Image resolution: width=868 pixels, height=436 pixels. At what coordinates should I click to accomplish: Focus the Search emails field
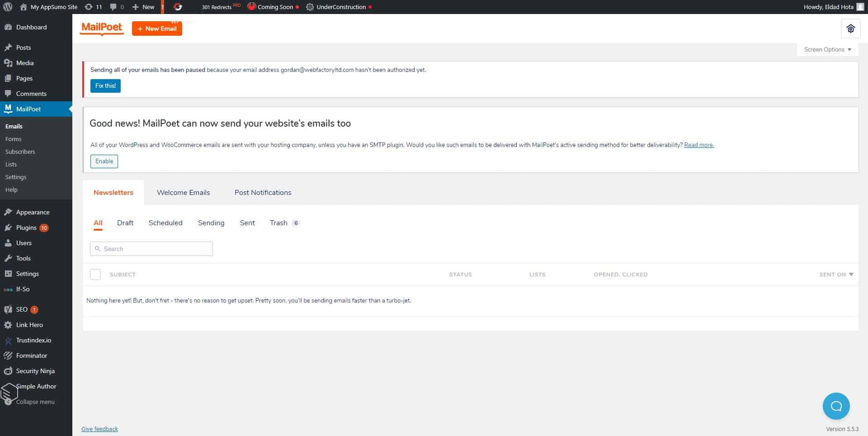(151, 249)
